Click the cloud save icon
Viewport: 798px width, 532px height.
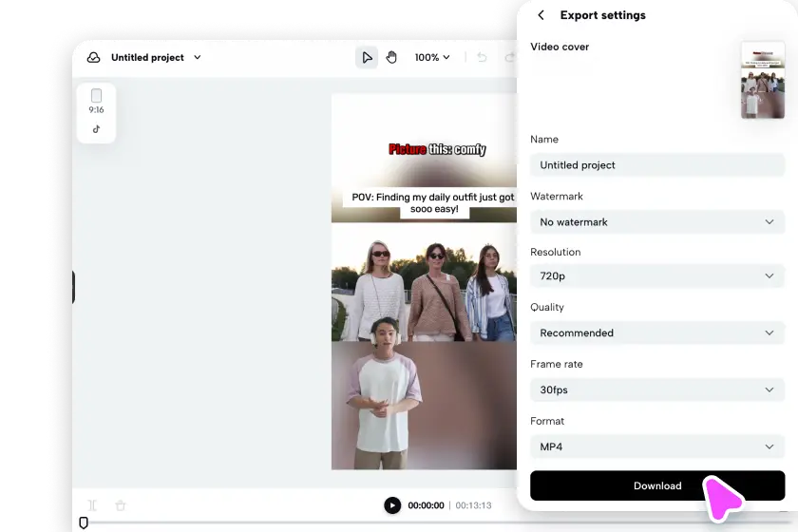pyautogui.click(x=93, y=58)
